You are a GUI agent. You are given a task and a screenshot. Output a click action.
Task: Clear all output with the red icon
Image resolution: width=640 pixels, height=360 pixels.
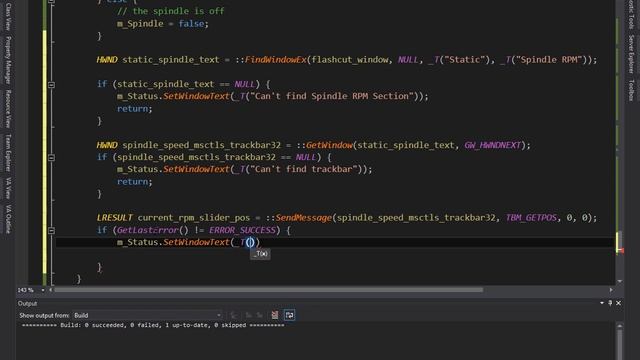click(x=275, y=315)
